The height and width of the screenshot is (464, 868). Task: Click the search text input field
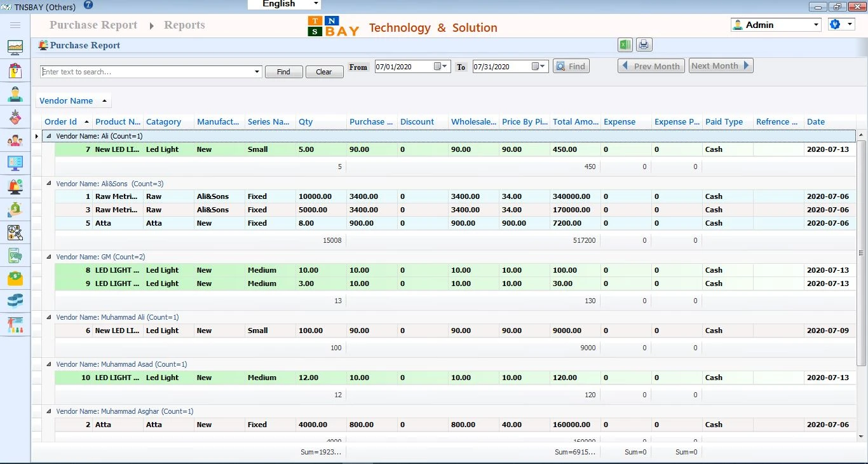[x=146, y=72]
